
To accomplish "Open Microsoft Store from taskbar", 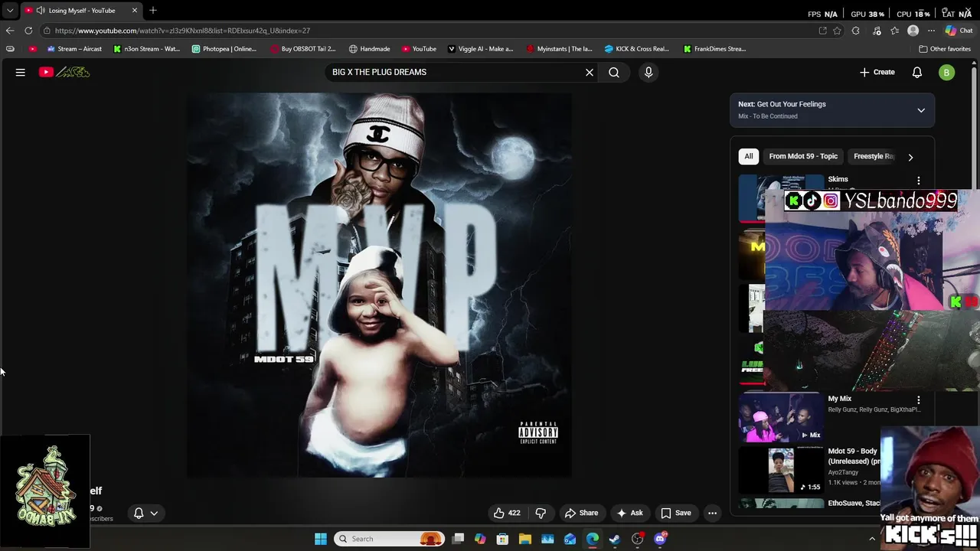I will click(502, 539).
